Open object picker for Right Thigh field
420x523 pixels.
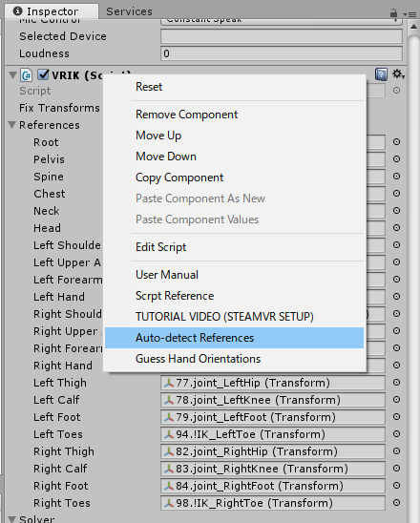click(x=396, y=451)
